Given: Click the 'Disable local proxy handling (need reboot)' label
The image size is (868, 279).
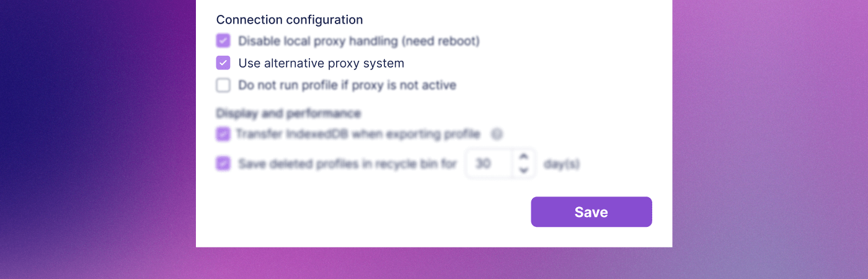Looking at the screenshot, I should 359,41.
